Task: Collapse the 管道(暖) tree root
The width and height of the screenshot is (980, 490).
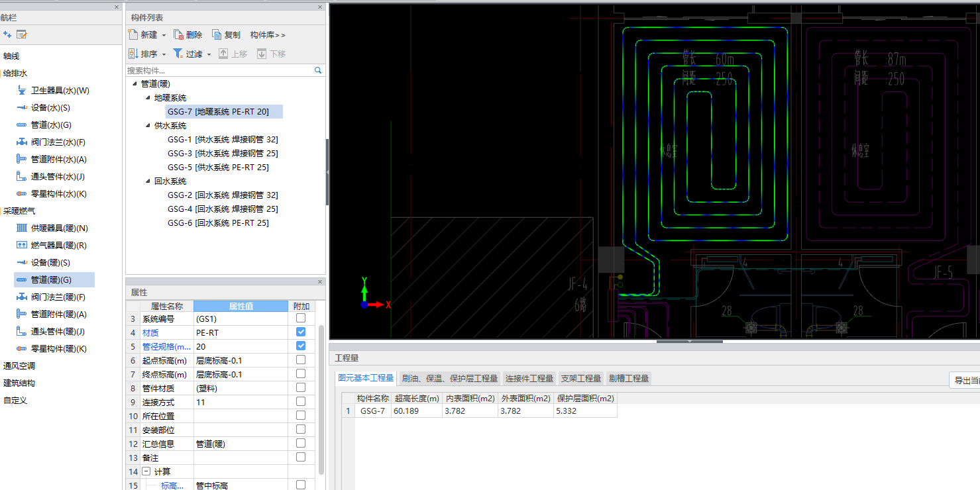Action: (x=135, y=83)
